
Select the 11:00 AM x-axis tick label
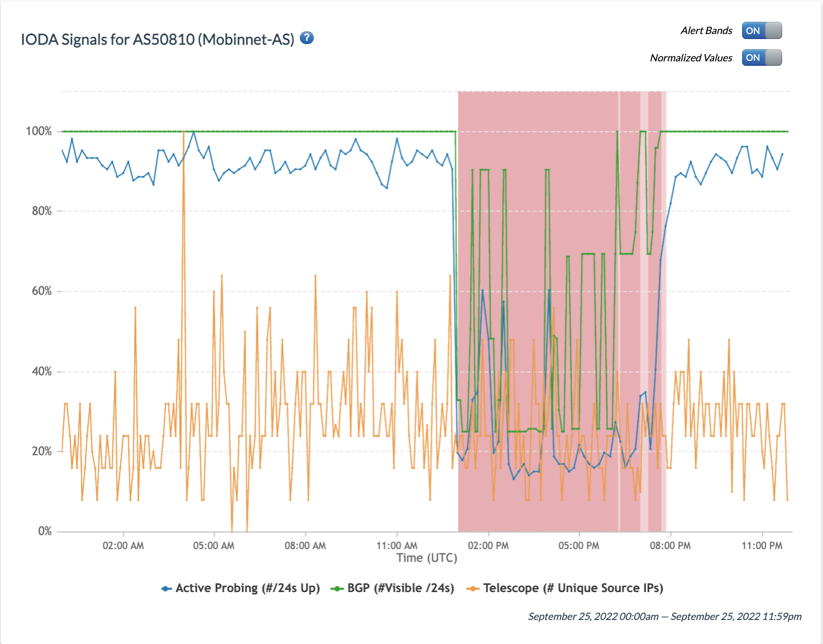(x=396, y=546)
